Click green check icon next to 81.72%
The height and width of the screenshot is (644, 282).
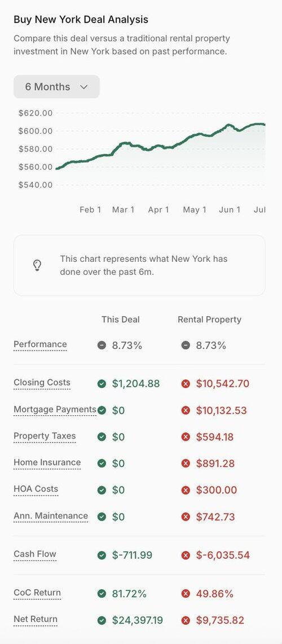pos(102,593)
